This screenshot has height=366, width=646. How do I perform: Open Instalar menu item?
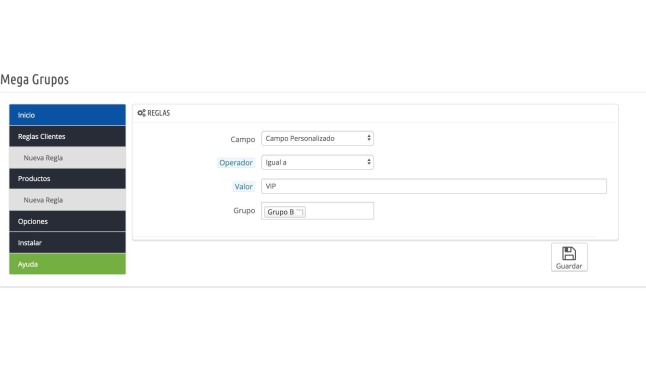pos(67,242)
